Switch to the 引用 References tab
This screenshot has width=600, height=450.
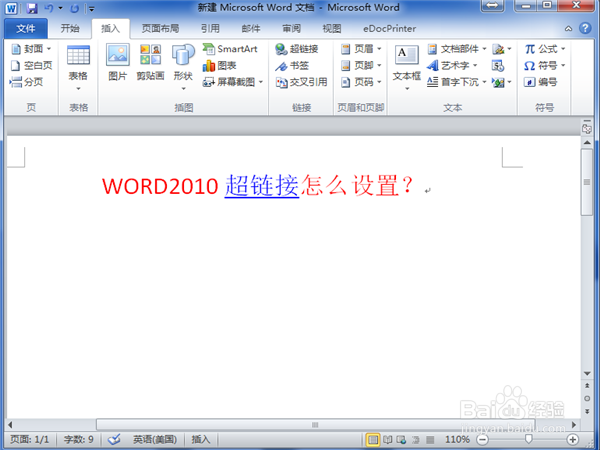coord(210,28)
